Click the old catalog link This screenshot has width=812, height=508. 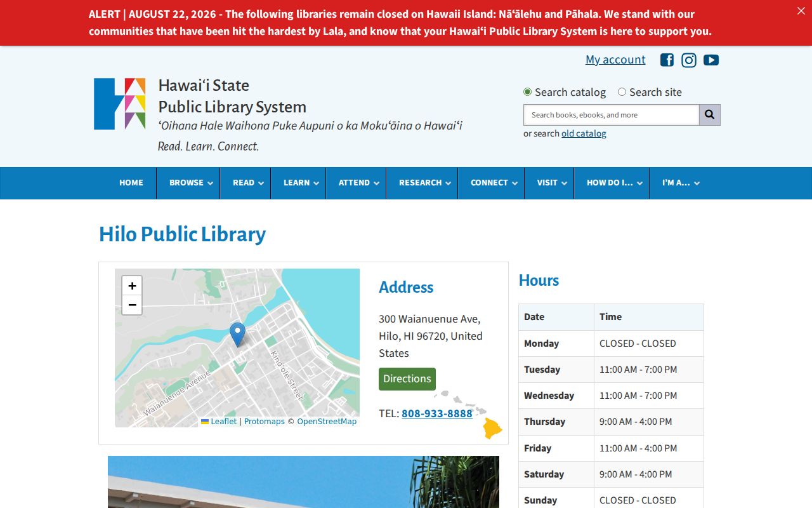click(584, 133)
